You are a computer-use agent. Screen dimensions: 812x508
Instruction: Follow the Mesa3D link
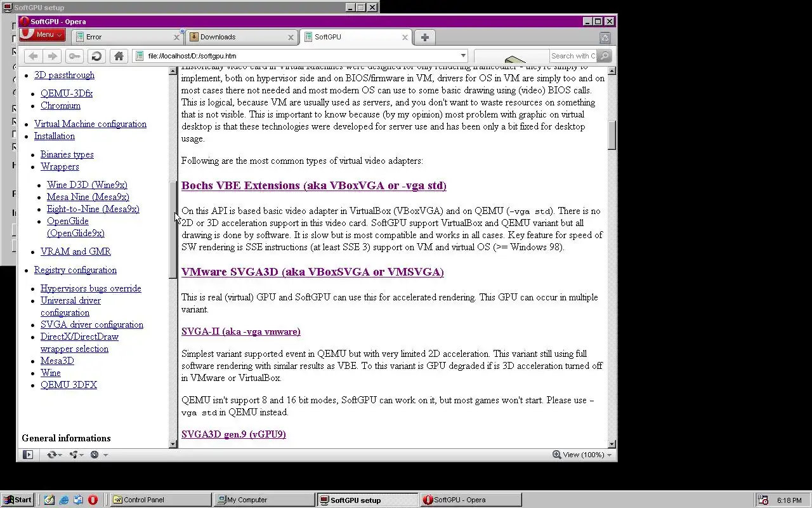pyautogui.click(x=57, y=361)
